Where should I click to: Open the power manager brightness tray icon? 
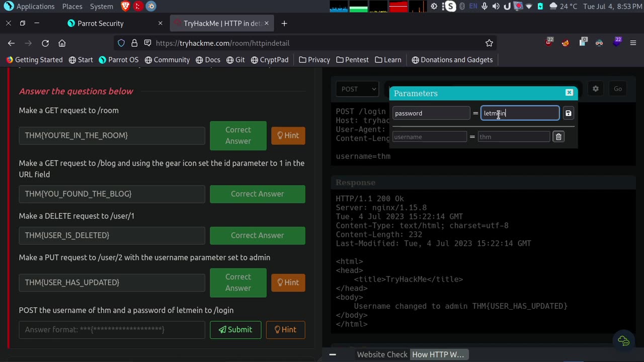click(434, 7)
